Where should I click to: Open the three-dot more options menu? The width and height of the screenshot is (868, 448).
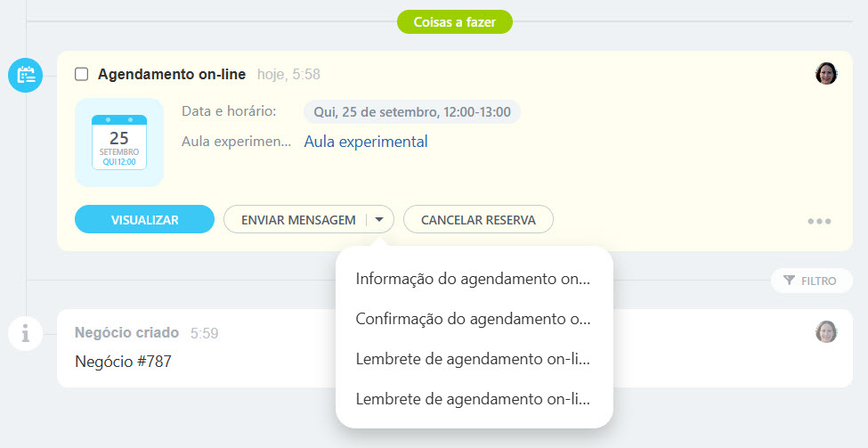[x=819, y=222]
